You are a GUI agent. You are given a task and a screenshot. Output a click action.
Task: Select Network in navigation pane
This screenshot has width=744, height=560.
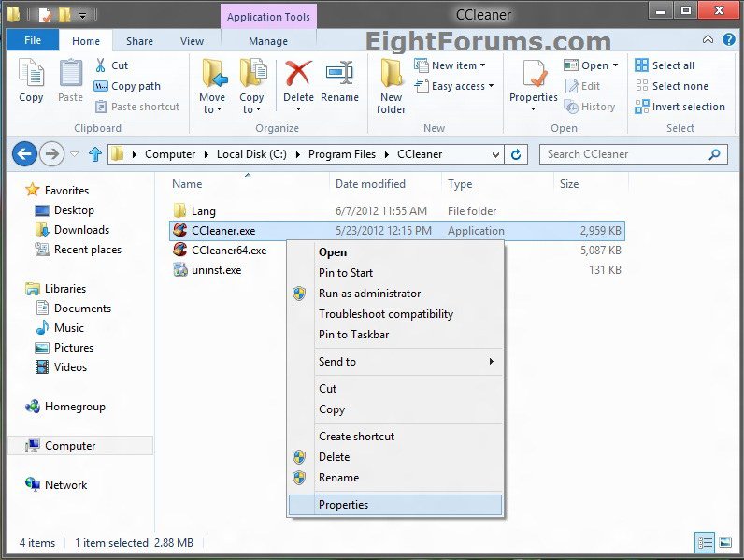[56, 485]
